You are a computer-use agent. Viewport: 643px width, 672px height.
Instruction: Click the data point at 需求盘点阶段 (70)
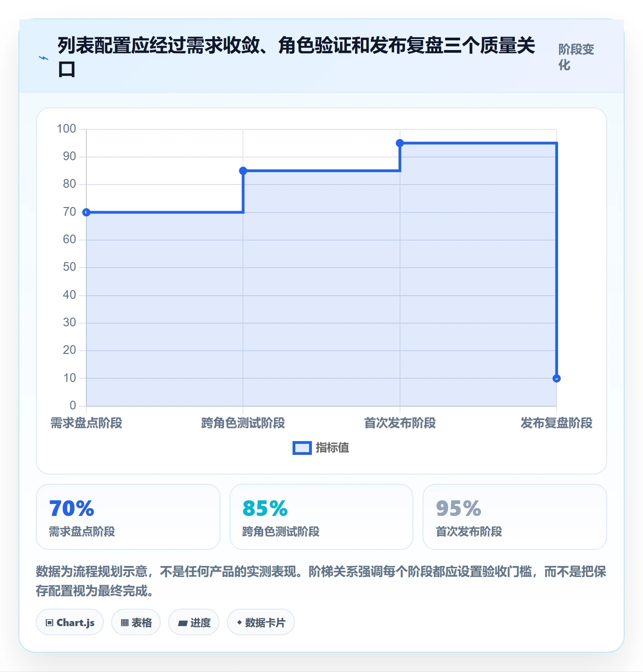click(x=86, y=212)
